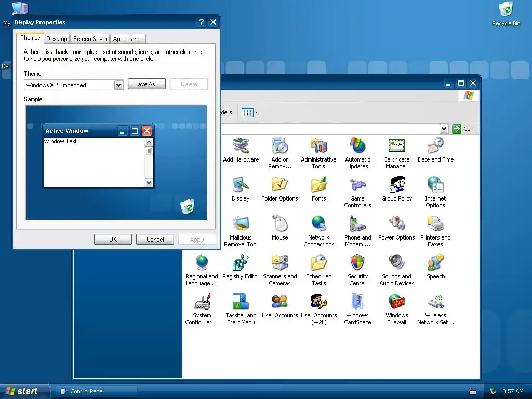Click the taskbar clock showing 3:57 AM
This screenshot has width=532, height=399.
coord(513,391)
